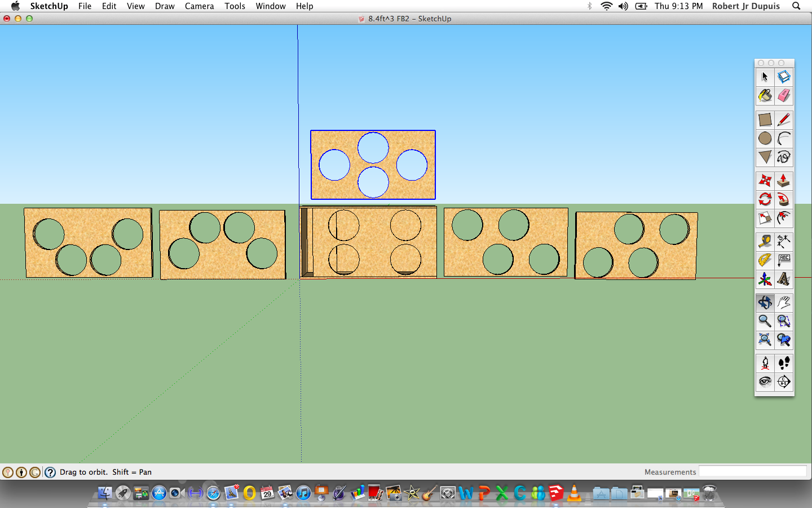Activate the Push/Pull tool
The image size is (812, 508).
(x=784, y=181)
